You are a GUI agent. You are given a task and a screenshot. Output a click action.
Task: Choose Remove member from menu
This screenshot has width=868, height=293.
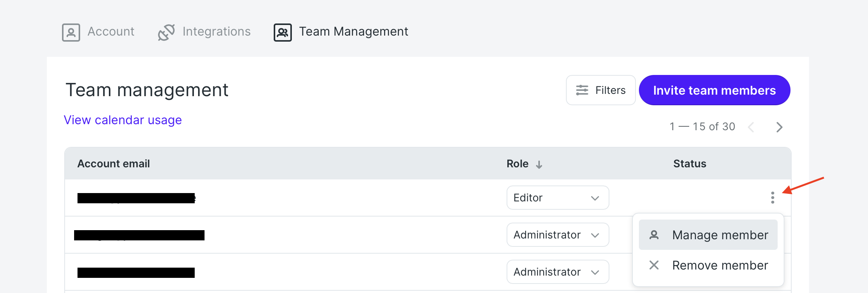(x=708, y=265)
